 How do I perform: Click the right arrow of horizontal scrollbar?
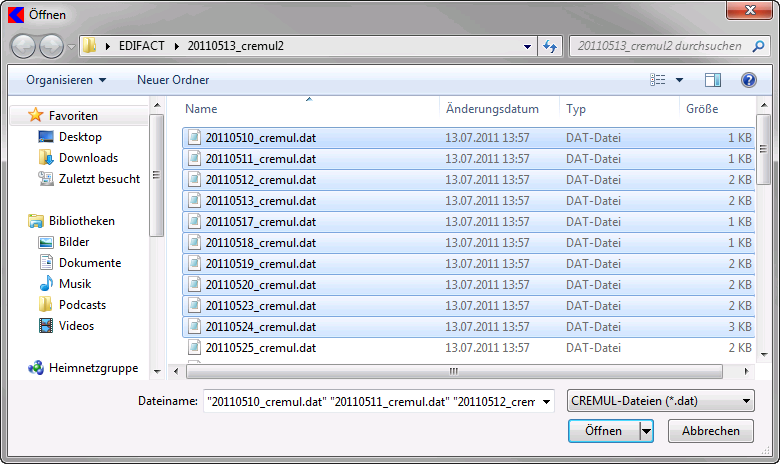[747, 371]
